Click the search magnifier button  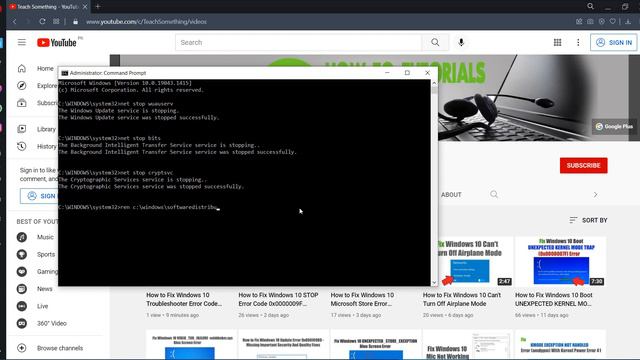point(435,42)
